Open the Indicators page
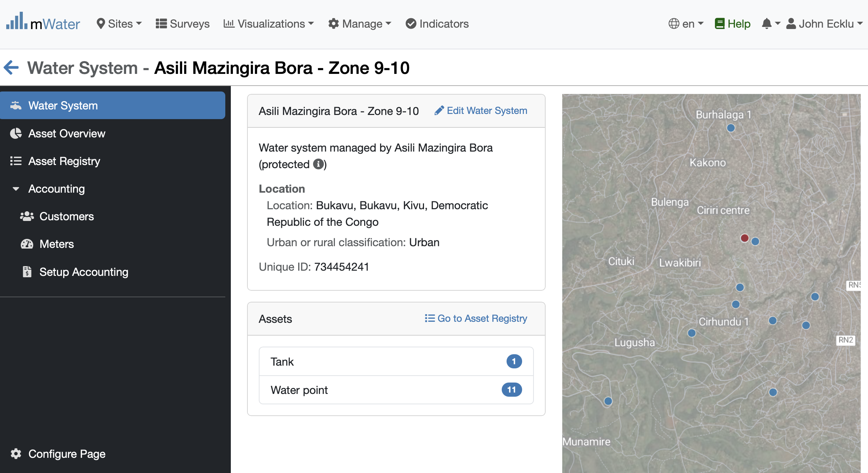Screen dimensions: 868x473 point(437,24)
